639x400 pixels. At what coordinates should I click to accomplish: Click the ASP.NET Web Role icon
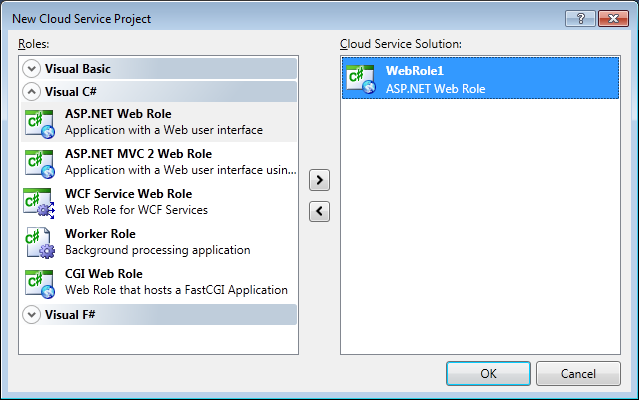(x=39, y=121)
